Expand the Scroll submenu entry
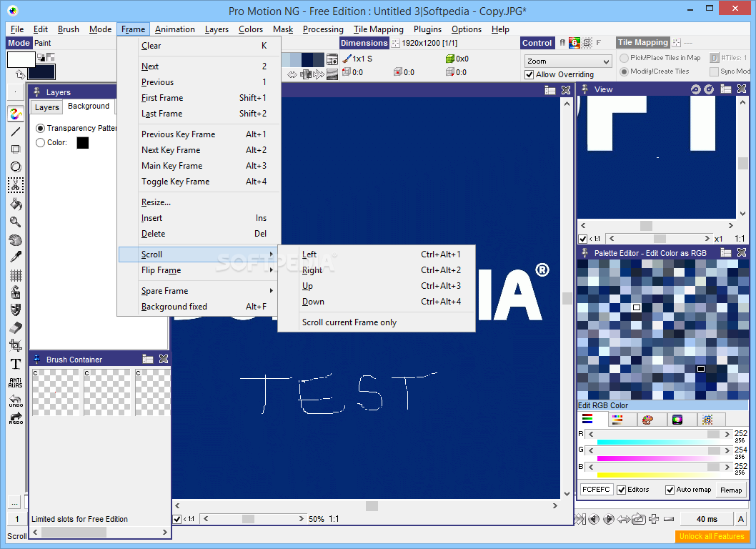The image size is (756, 549). click(198, 254)
